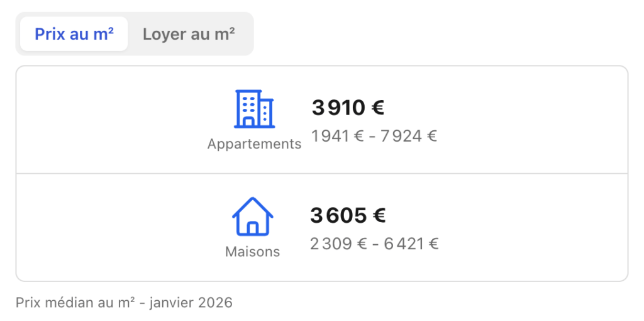Click the Appartements building icon
The image size is (644, 321).
254,109
